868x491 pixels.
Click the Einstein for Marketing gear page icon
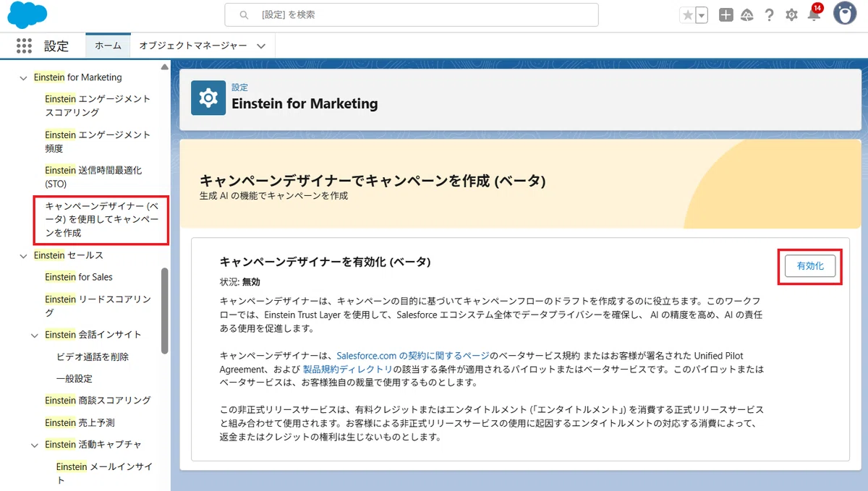[x=208, y=98]
